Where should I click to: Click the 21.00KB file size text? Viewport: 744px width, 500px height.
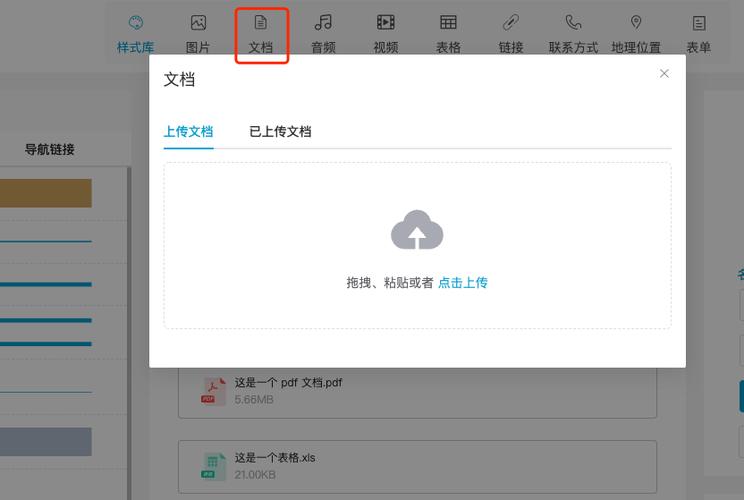255,474
